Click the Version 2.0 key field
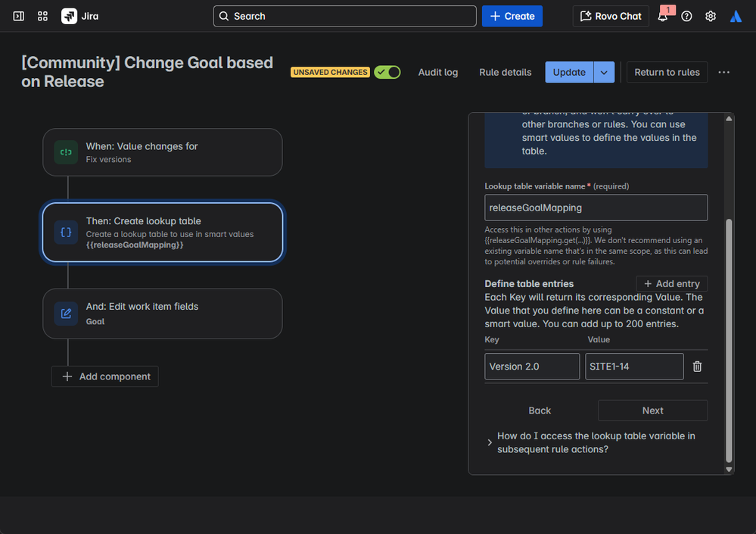Image resolution: width=756 pixels, height=534 pixels. (532, 367)
